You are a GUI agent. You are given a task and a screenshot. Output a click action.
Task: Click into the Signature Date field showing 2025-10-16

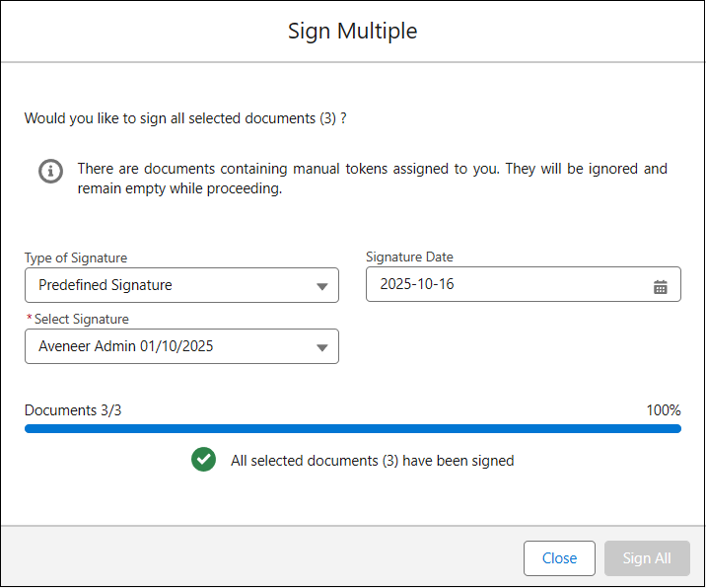493,285
